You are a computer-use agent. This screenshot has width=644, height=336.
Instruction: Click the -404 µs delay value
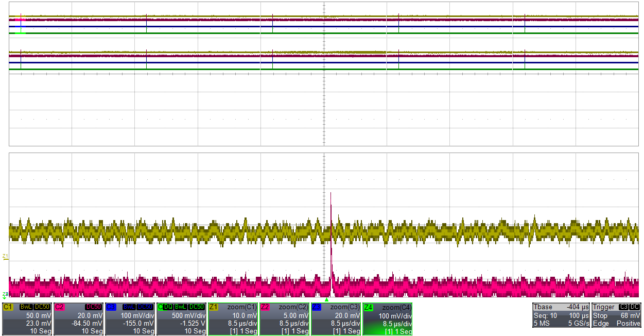click(577, 307)
